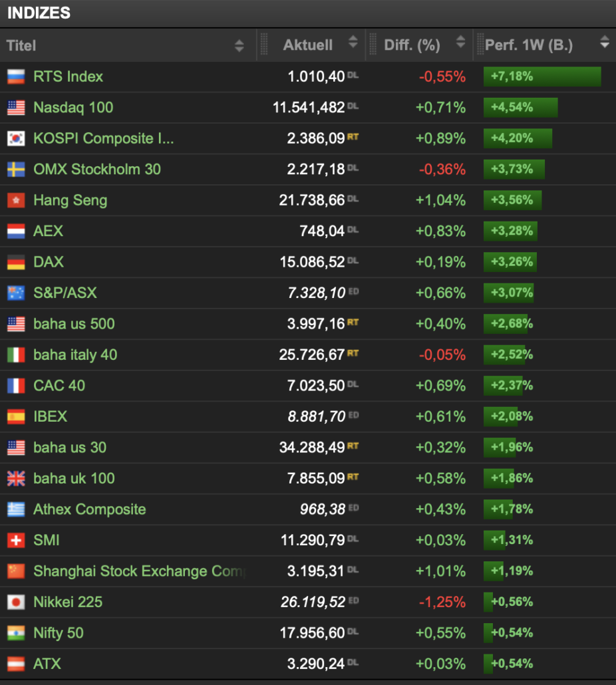This screenshot has height=685, width=616.
Task: Open the SMI index link
Action: [47, 541]
